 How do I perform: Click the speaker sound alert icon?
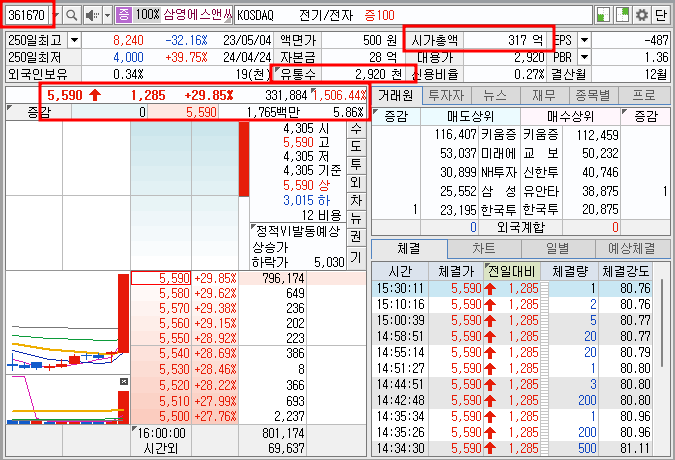(x=92, y=15)
